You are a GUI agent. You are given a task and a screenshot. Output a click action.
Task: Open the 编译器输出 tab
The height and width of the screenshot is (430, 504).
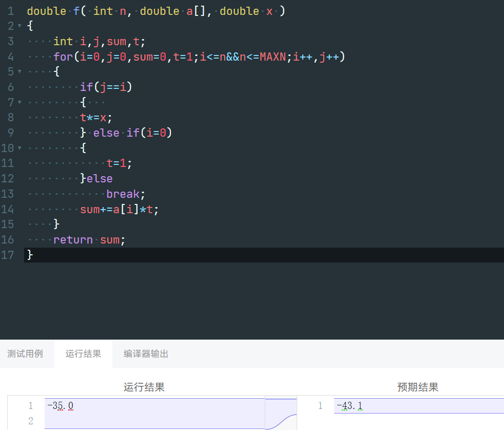click(147, 353)
